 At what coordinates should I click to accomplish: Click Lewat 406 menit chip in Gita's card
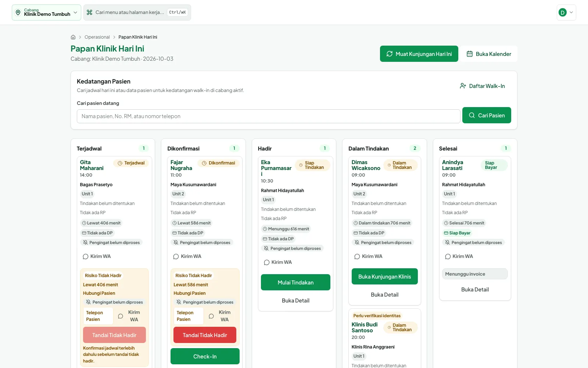point(101,223)
